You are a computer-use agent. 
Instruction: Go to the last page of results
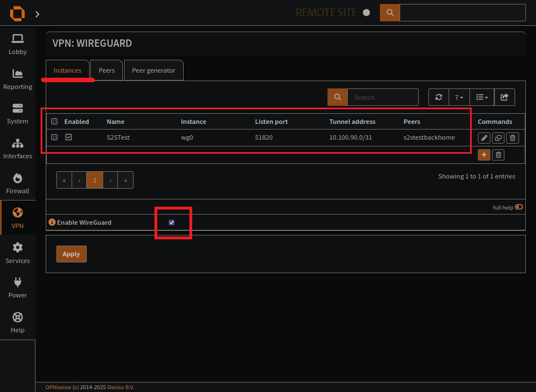[x=126, y=180]
